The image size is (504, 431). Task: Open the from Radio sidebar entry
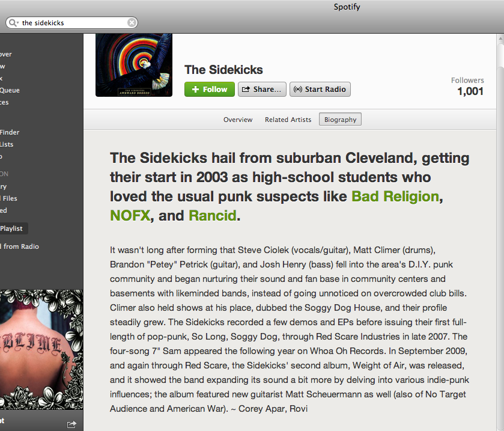[20, 246]
